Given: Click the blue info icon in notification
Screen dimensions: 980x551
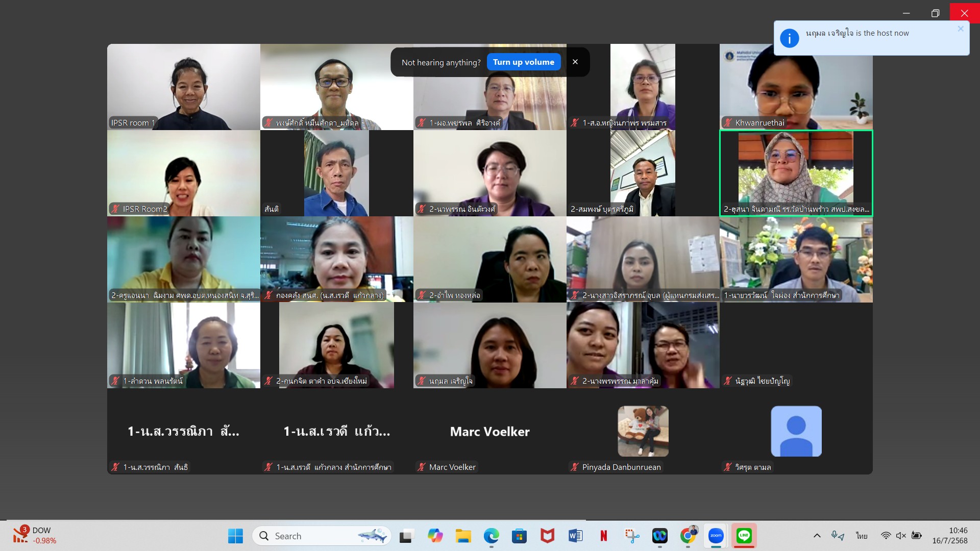Looking at the screenshot, I should 789,38.
